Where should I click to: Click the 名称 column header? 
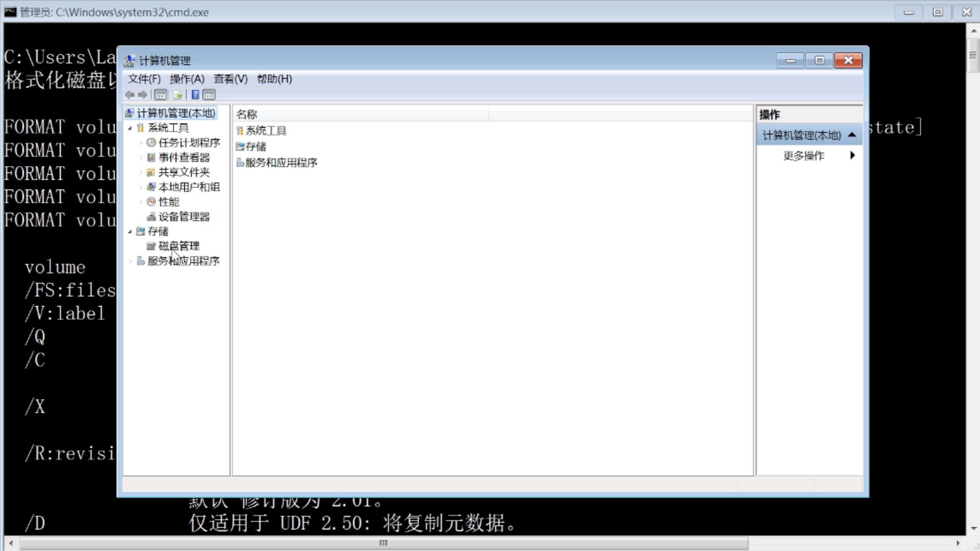point(248,113)
